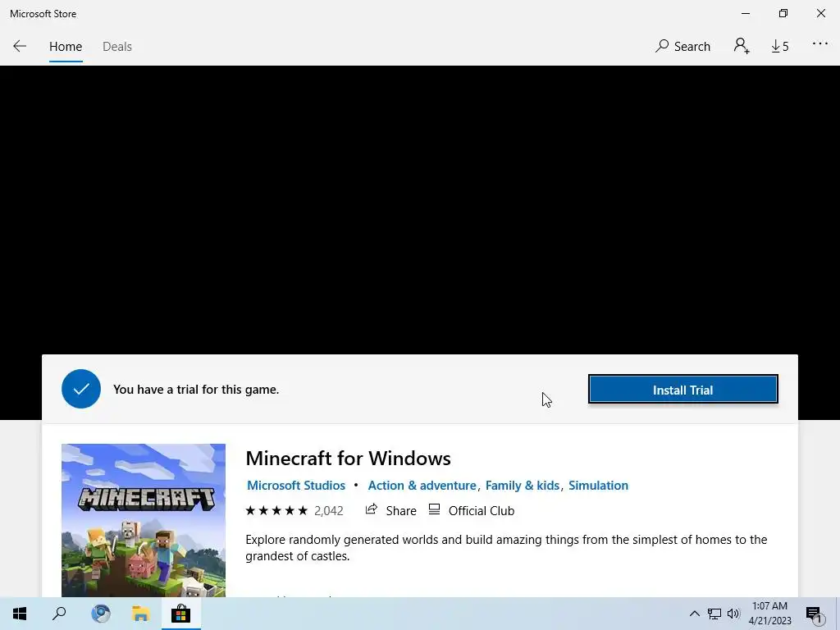Go back with the back arrow
The image size is (840, 630).
click(x=20, y=46)
